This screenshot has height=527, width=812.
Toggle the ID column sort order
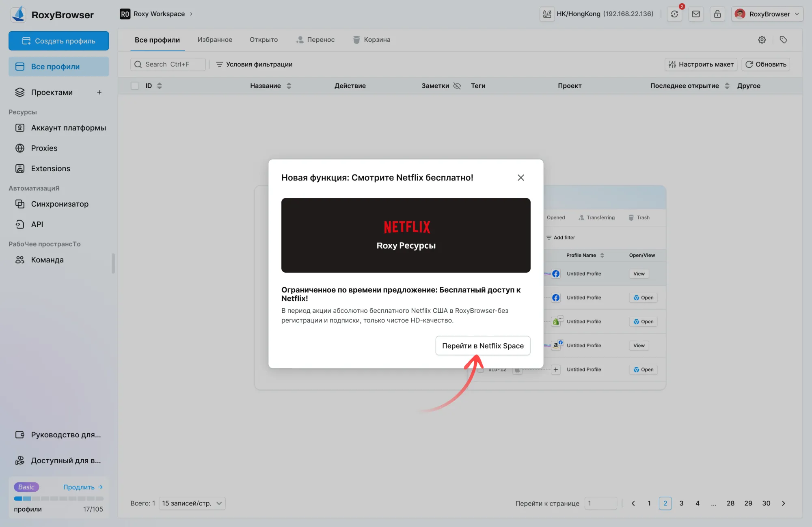tap(160, 86)
